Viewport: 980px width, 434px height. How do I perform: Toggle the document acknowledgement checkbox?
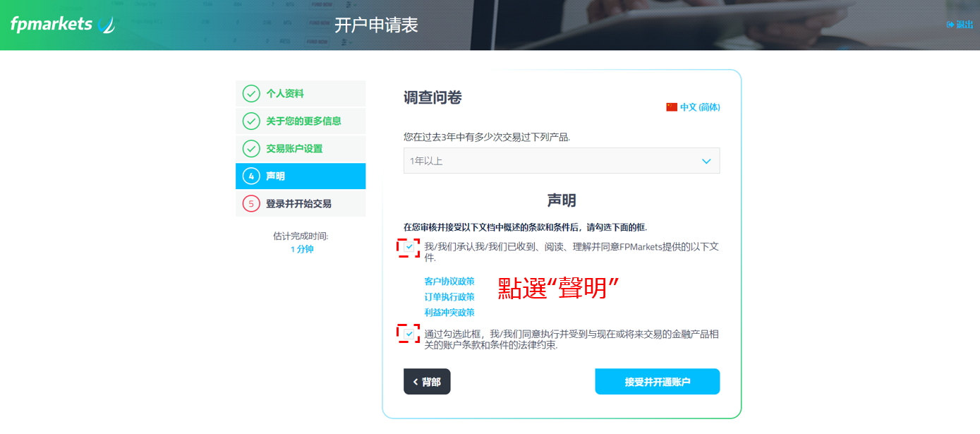coord(409,247)
